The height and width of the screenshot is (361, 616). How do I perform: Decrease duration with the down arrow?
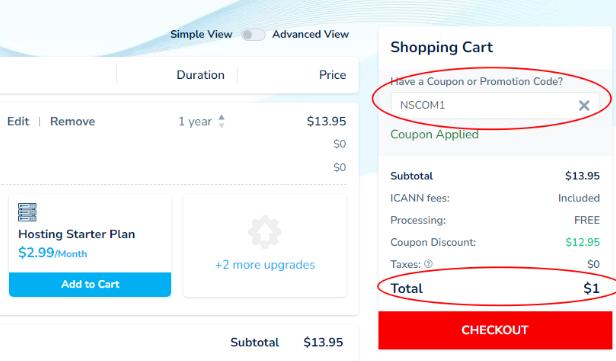pyautogui.click(x=222, y=125)
